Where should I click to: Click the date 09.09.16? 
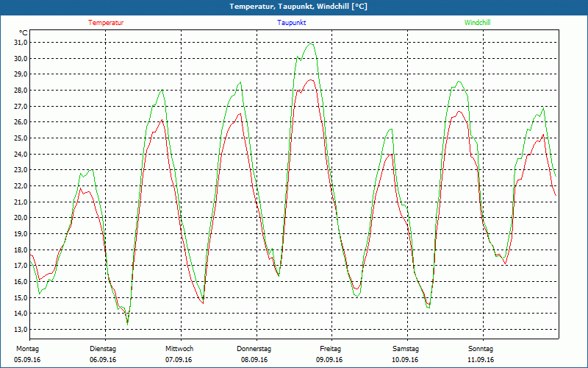(x=329, y=360)
